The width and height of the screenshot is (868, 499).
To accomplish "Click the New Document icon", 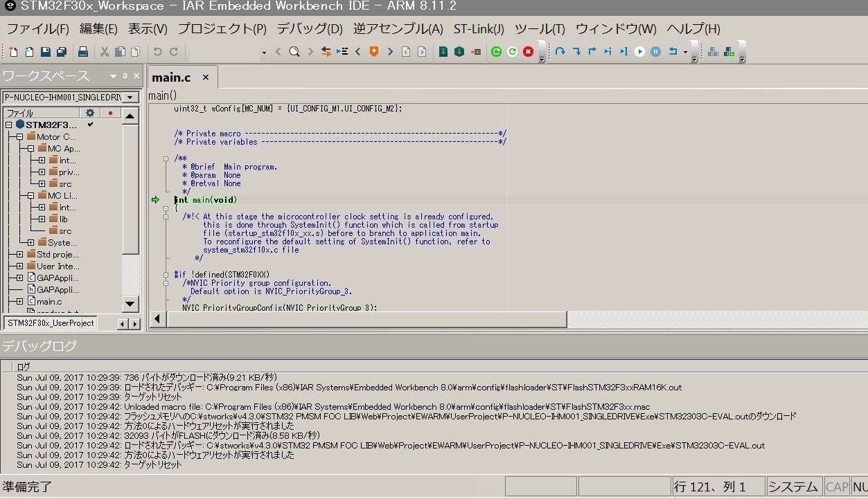I will [14, 52].
